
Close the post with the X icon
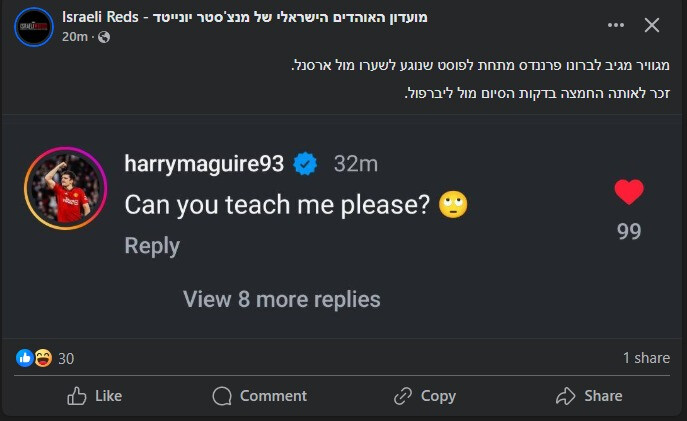(x=652, y=25)
